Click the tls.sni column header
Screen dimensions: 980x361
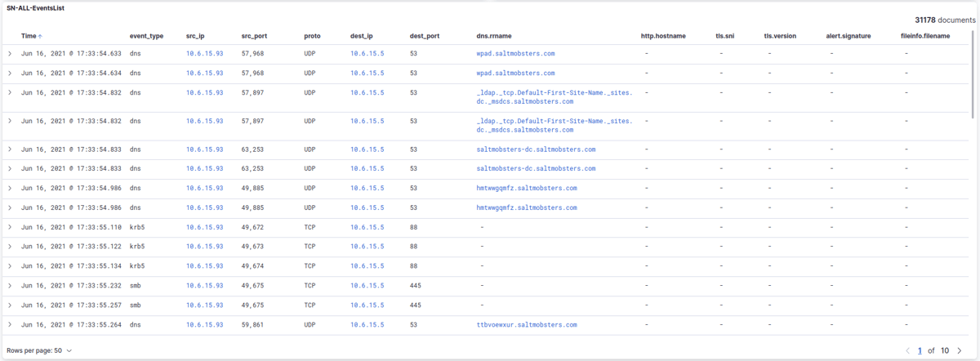pyautogui.click(x=724, y=36)
